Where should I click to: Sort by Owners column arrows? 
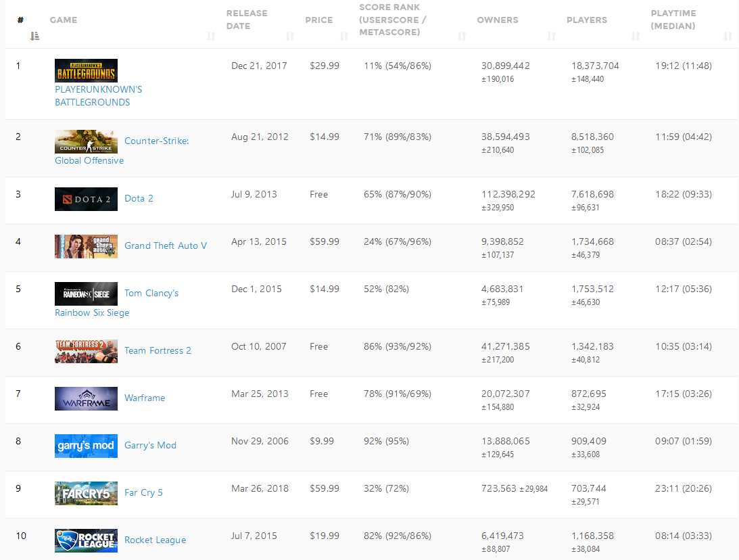[x=552, y=37]
